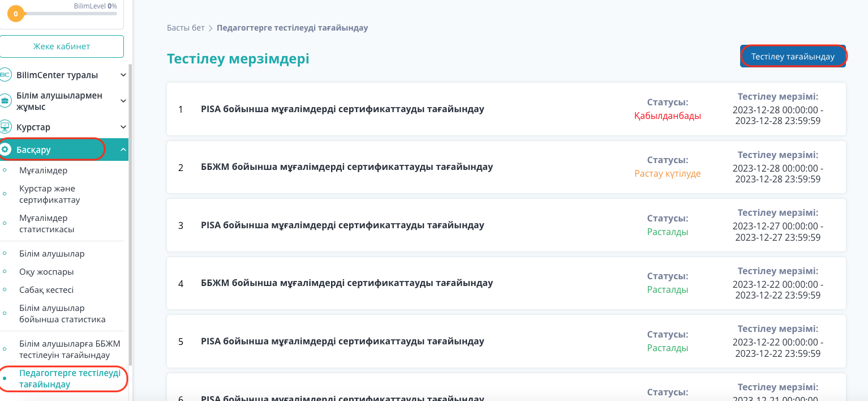Click the gear icon beside Басқару

pyautogui.click(x=5, y=150)
